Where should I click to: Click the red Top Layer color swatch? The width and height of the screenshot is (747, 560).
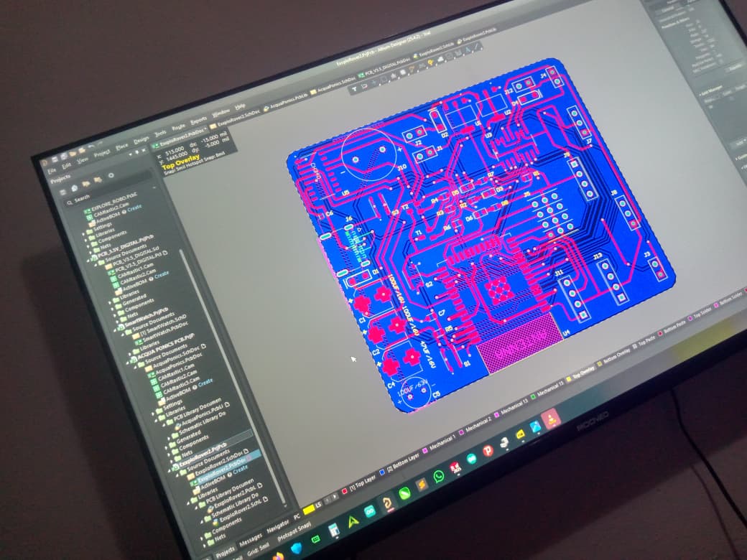344,492
